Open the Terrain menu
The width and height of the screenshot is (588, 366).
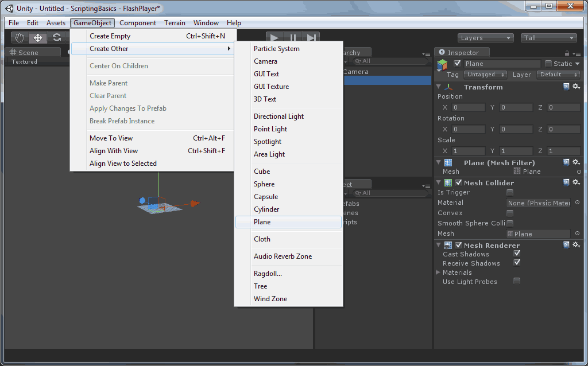(x=175, y=23)
